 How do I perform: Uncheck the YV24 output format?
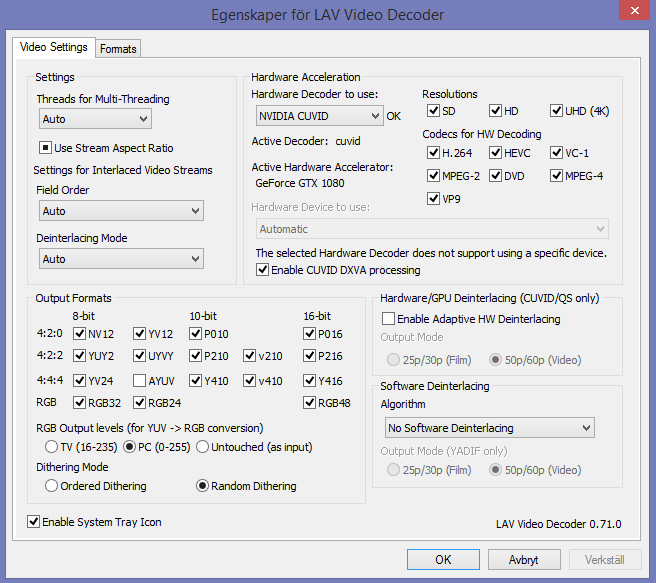(79, 381)
